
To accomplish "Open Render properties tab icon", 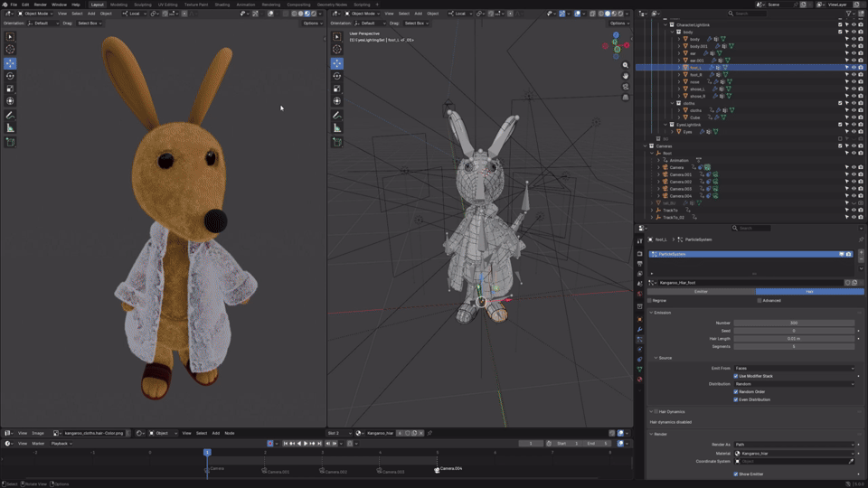I will (x=640, y=254).
